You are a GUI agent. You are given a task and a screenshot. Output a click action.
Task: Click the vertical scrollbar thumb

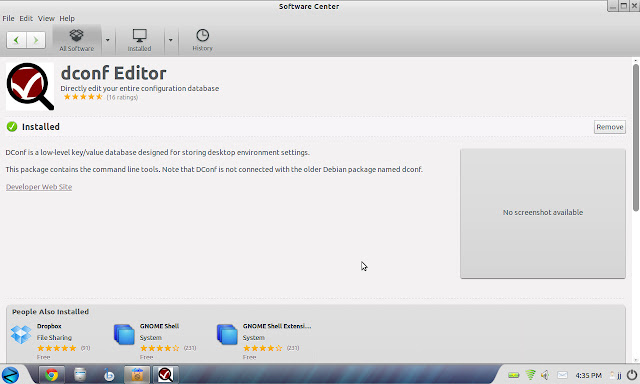[x=636, y=138]
